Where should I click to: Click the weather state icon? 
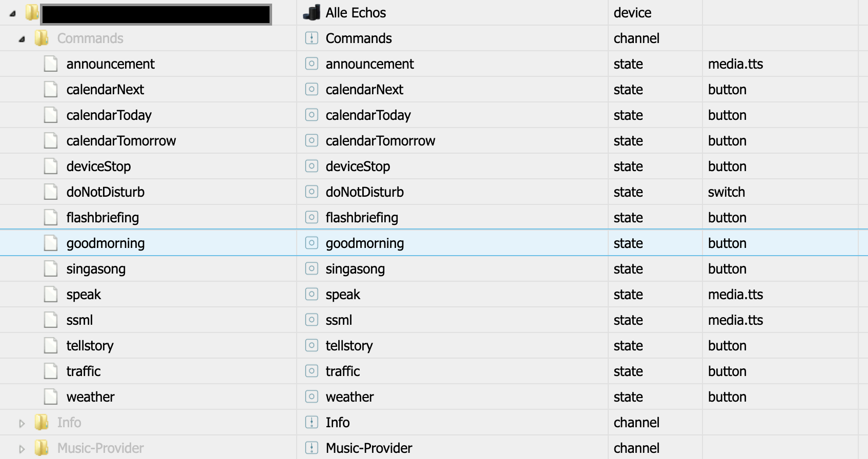(x=312, y=397)
